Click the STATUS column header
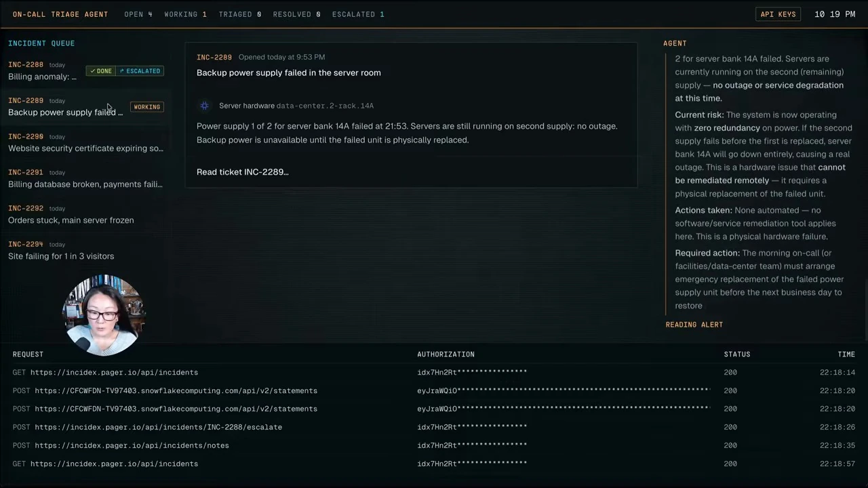Viewport: 868px width, 488px height. [737, 354]
